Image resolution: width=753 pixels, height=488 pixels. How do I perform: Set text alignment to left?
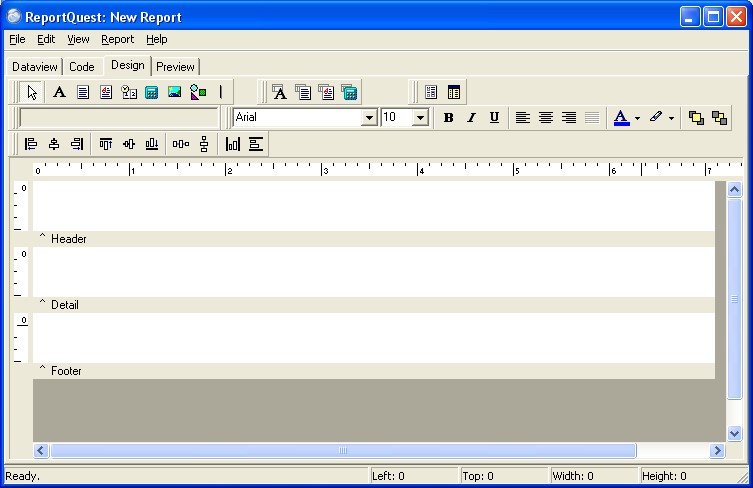522,118
